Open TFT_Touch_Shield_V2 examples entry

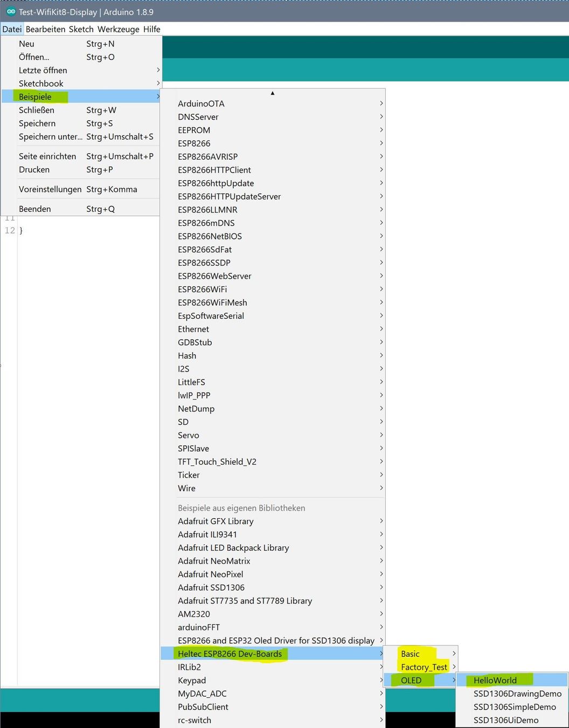point(273,462)
